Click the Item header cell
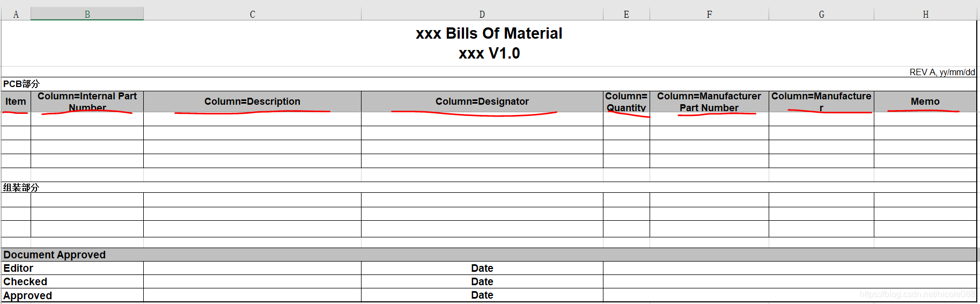 (x=16, y=102)
